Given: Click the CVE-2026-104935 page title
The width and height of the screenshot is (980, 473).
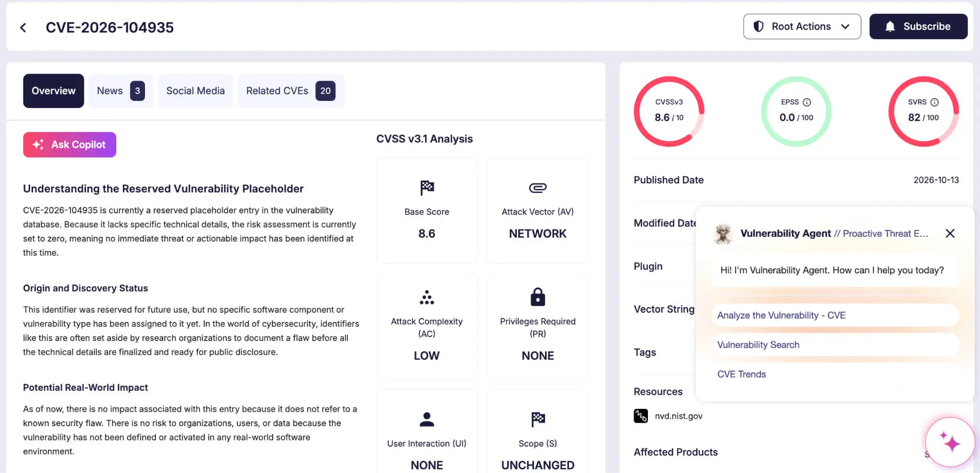Looking at the screenshot, I should (110, 28).
